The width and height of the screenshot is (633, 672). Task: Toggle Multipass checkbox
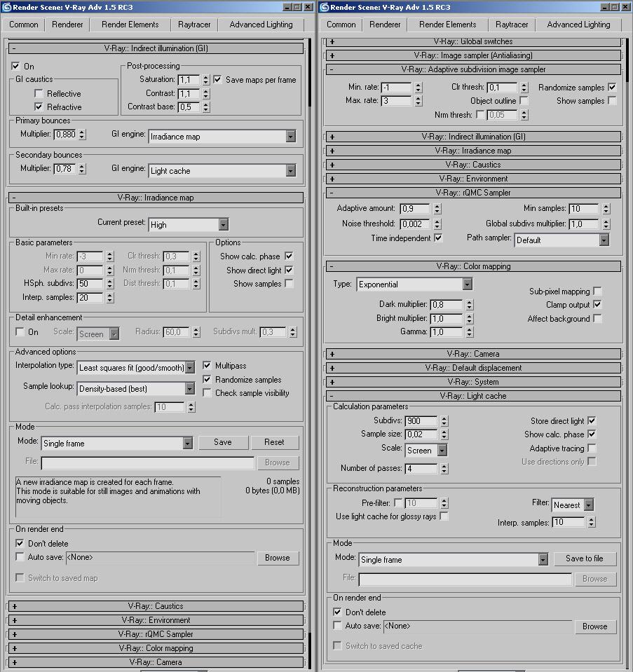click(207, 365)
